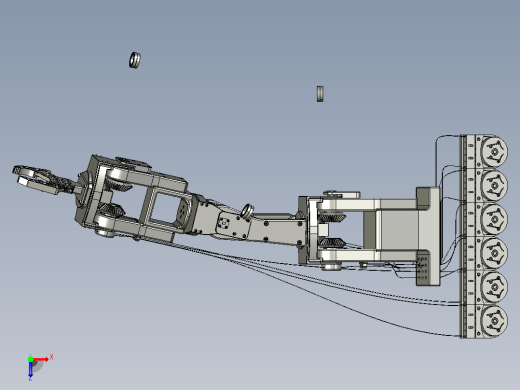Select the cable connector block with pin holes

422,268
